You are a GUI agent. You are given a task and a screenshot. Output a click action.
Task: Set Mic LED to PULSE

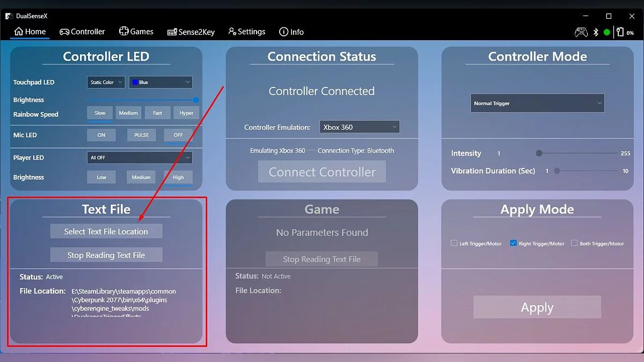click(142, 135)
